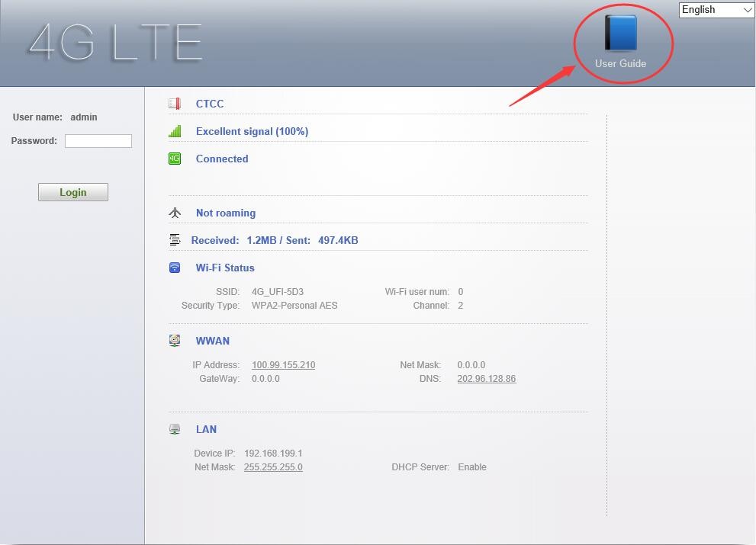
Task: Click the Wi-Fi Status heading
Action: [x=225, y=268]
